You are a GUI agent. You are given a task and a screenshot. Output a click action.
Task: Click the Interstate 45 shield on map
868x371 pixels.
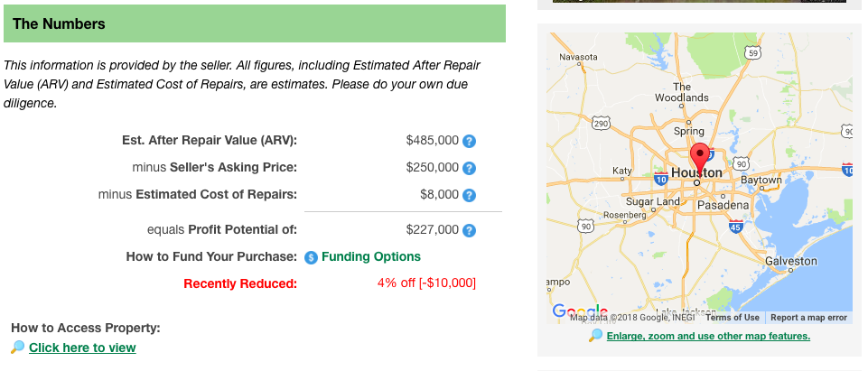pyautogui.click(x=736, y=226)
